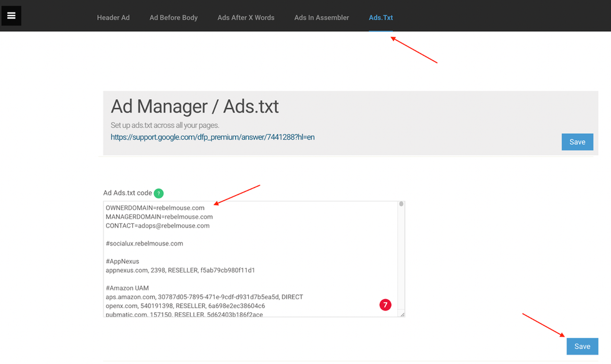Click the openx.com RESELLER entry
Image resolution: width=611 pixels, height=364 pixels.
pos(185,306)
